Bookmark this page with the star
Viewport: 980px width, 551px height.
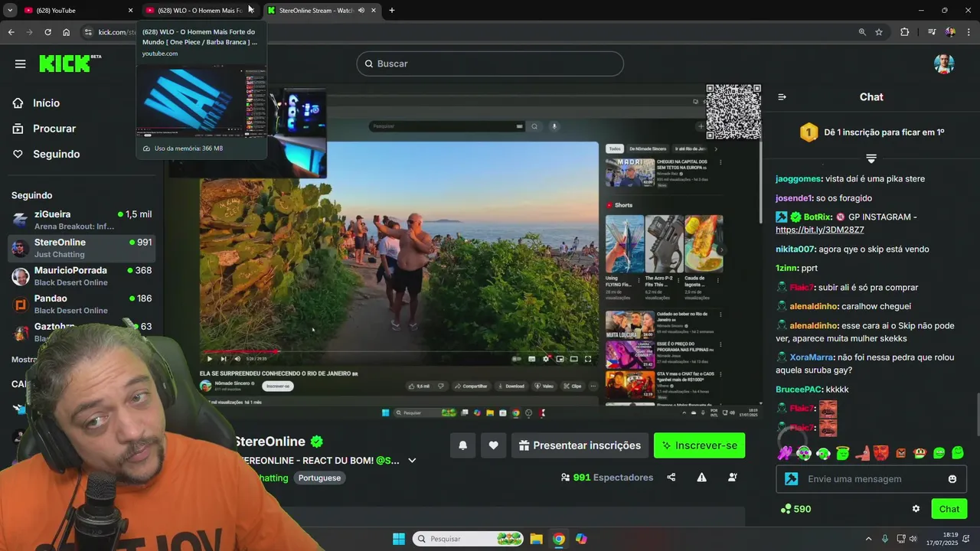click(879, 32)
